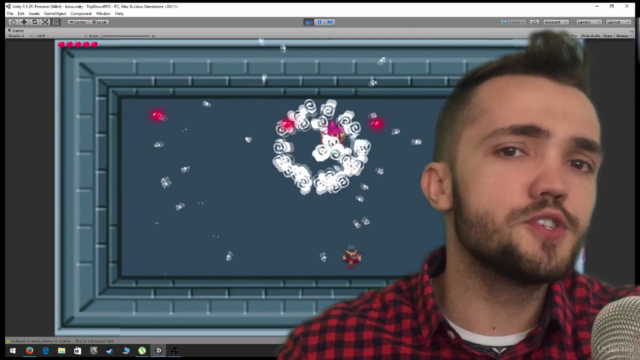Toggle the Center pivot mode button
The image size is (640, 360).
tap(78, 22)
